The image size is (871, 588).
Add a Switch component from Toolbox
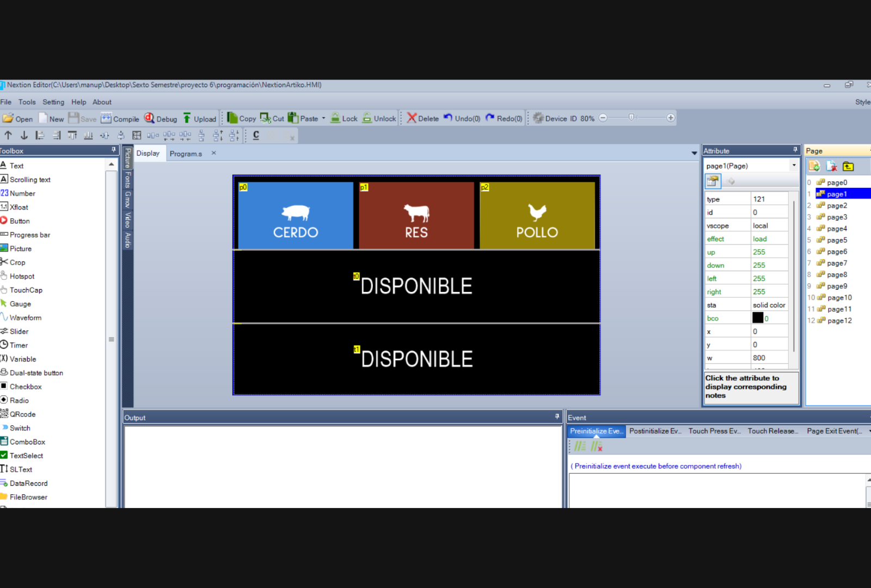16,428
